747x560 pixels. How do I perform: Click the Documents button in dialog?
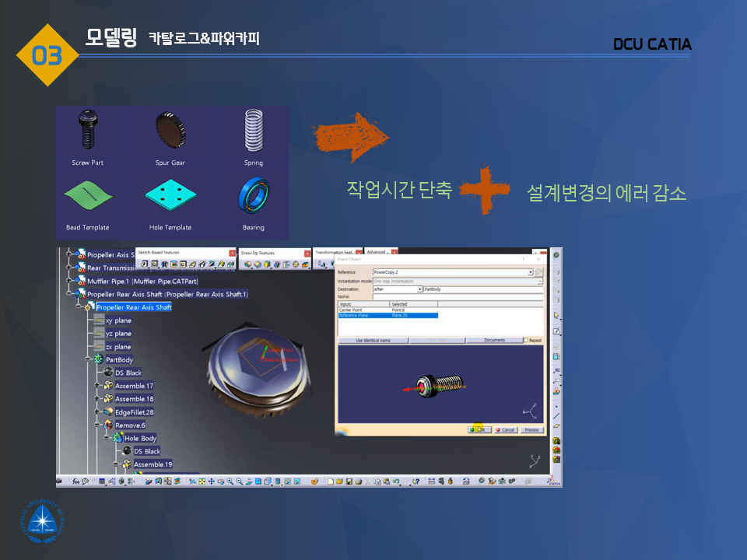494,340
